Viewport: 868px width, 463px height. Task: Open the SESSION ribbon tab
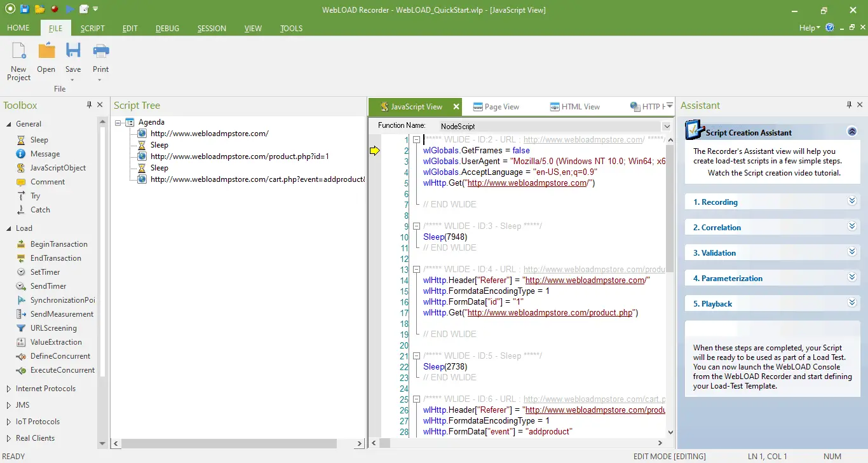click(212, 28)
